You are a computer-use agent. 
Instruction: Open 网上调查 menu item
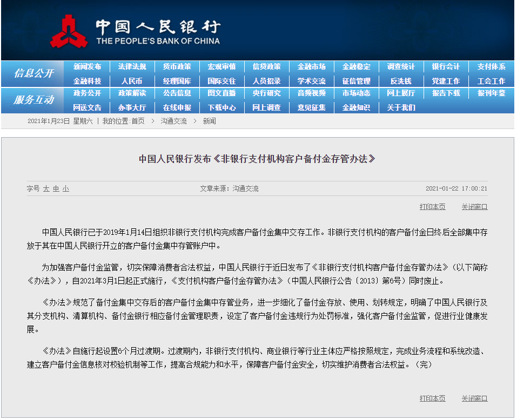(267, 108)
